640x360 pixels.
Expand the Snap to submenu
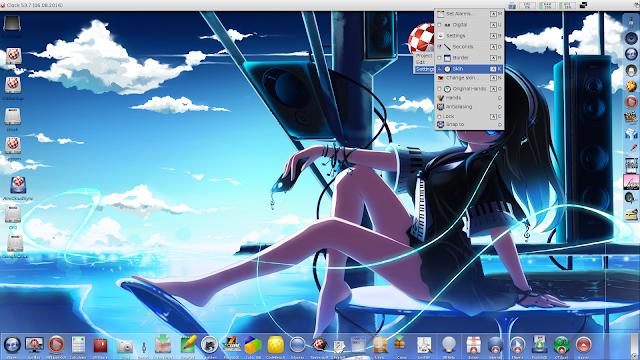coord(469,124)
